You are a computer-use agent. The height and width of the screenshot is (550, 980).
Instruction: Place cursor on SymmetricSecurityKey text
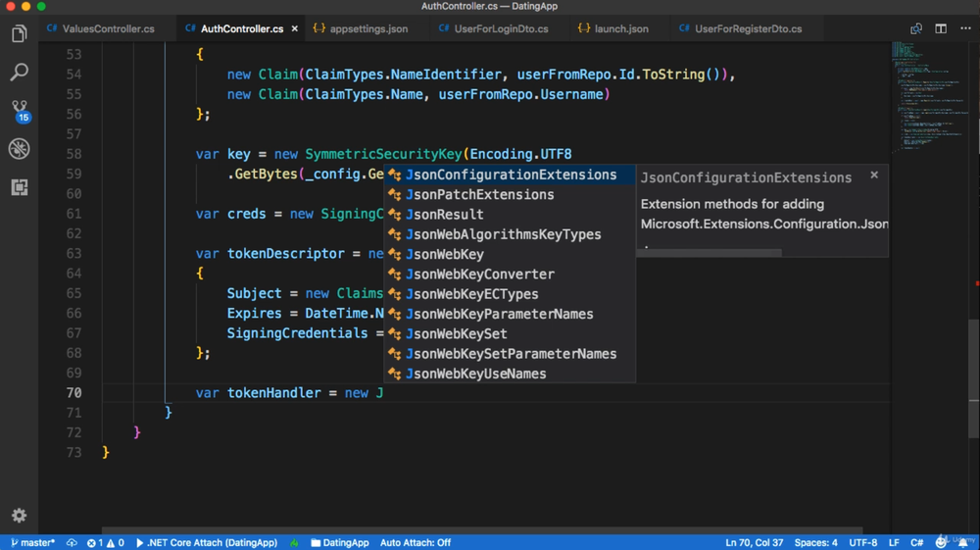383,154
